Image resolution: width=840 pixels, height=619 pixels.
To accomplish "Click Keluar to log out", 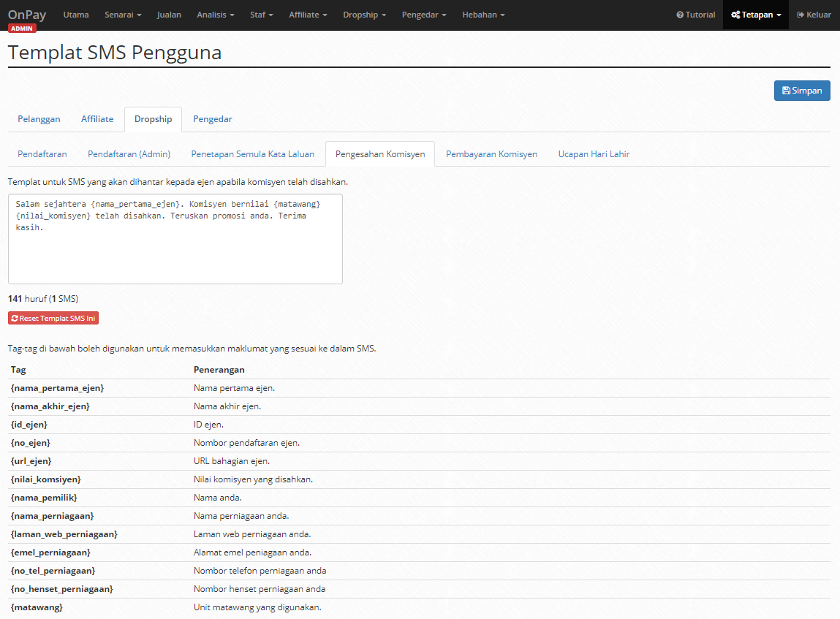I will (x=814, y=15).
